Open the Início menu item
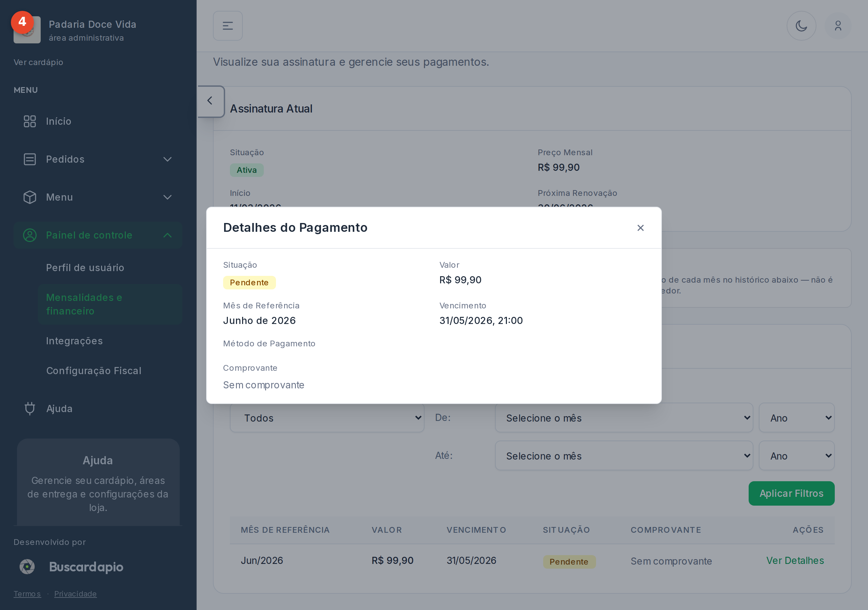This screenshot has width=868, height=610. 98,121
